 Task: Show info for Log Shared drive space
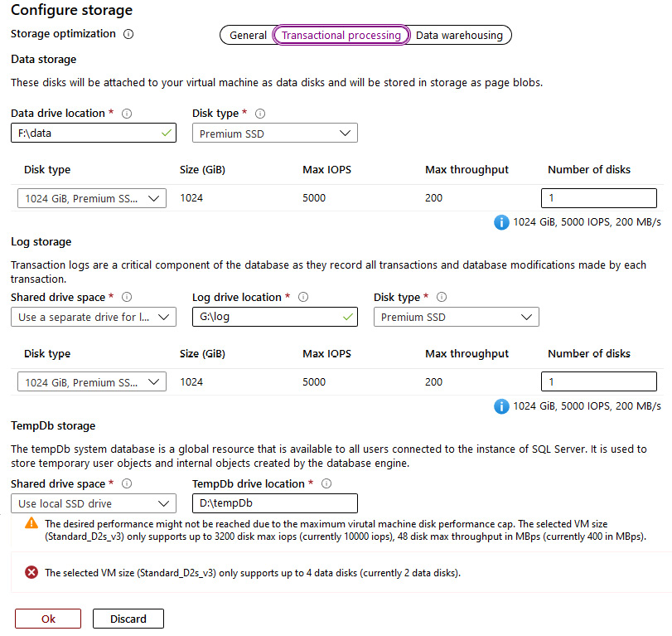[127, 297]
